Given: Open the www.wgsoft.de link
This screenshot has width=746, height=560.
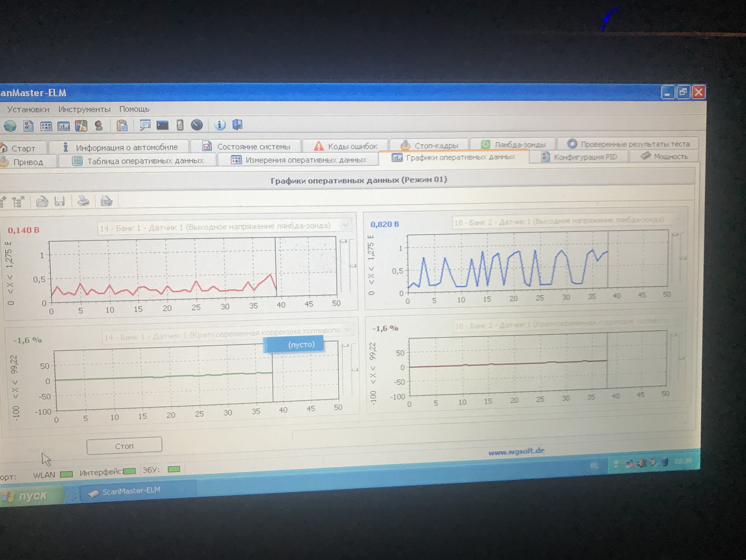Looking at the screenshot, I should click(516, 451).
